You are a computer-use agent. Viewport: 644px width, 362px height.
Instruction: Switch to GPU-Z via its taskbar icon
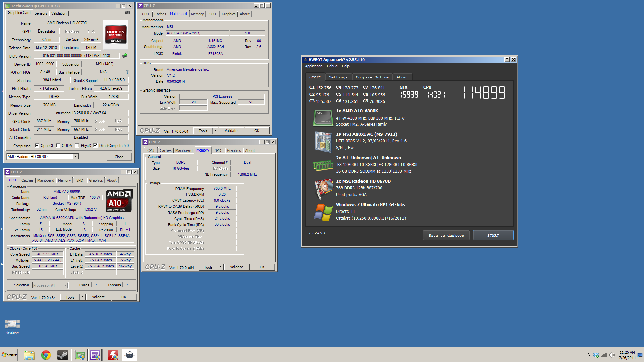[79, 355]
